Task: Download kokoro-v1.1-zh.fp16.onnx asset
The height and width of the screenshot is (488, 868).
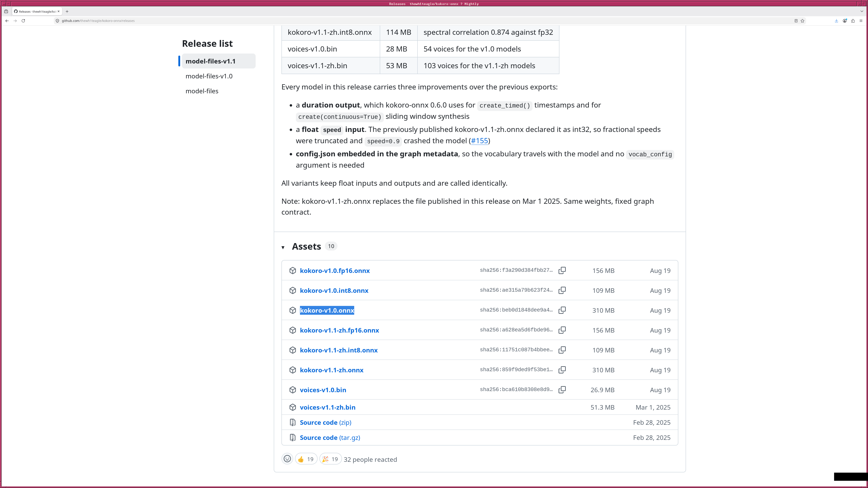Action: click(x=339, y=330)
